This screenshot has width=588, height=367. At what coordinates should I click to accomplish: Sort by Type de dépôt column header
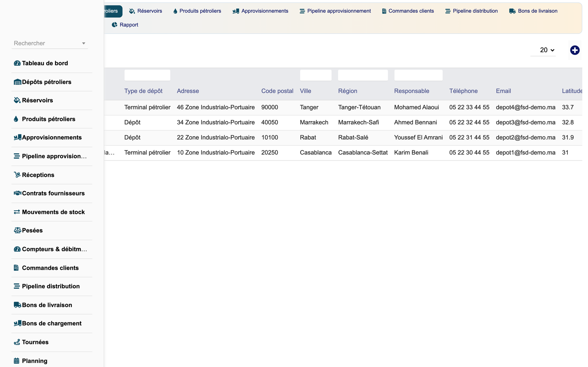(x=143, y=91)
